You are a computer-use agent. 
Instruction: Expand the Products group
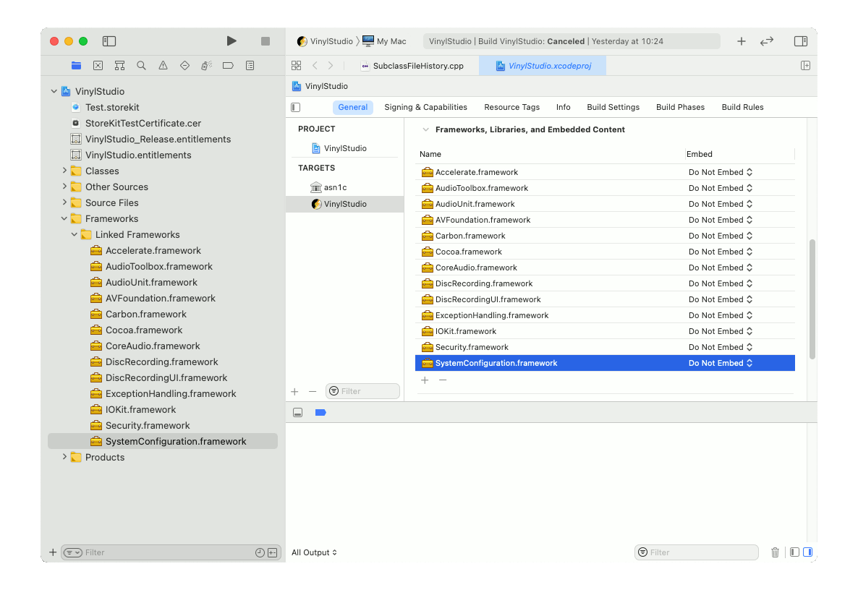(x=64, y=457)
